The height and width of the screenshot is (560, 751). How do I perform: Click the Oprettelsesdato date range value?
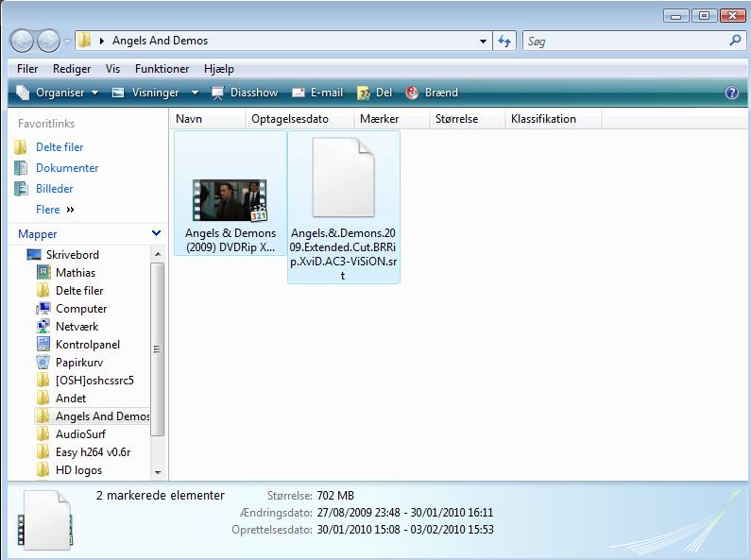(405, 530)
